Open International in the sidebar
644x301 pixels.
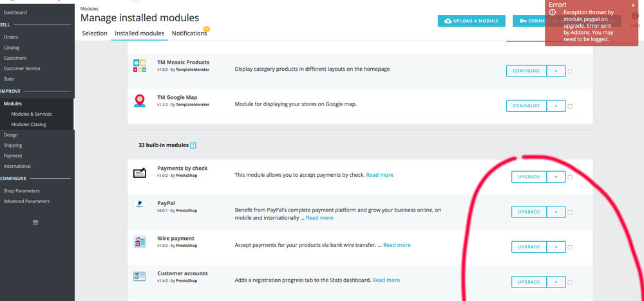(17, 166)
